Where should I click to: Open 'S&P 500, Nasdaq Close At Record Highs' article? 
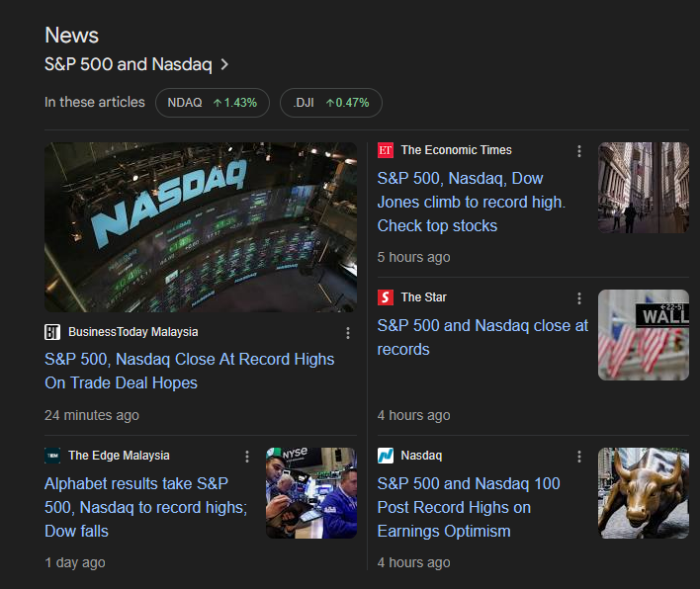click(x=189, y=371)
